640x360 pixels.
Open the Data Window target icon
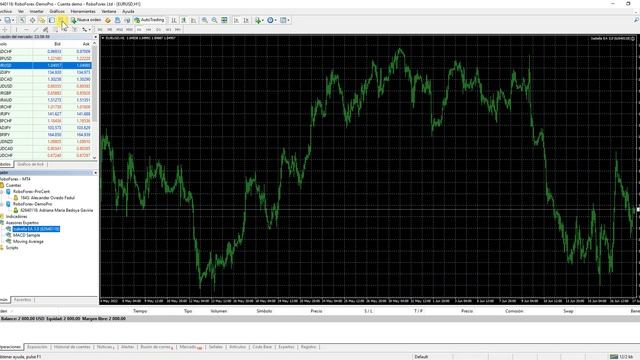point(32,20)
